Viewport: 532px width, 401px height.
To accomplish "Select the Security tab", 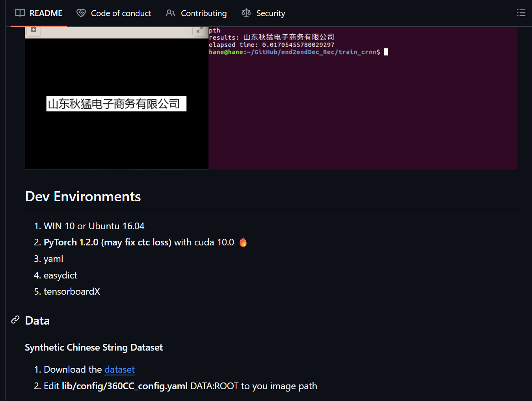I will coord(263,13).
